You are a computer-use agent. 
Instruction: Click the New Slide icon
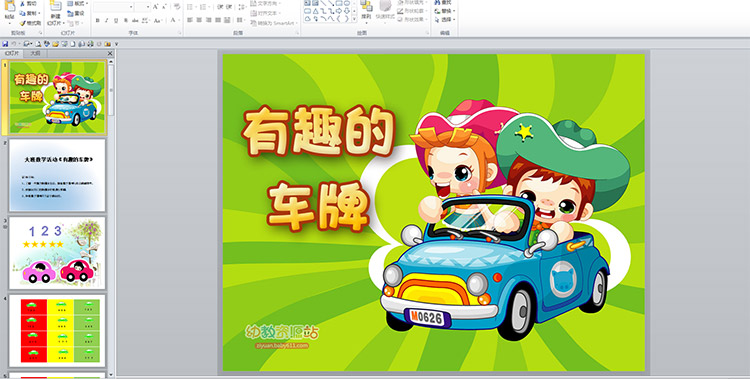(55, 6)
